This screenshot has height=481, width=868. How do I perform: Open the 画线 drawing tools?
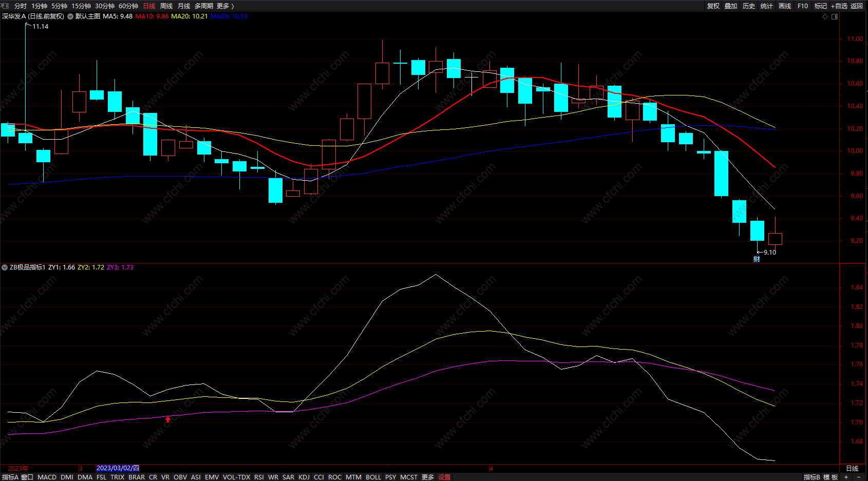(784, 6)
